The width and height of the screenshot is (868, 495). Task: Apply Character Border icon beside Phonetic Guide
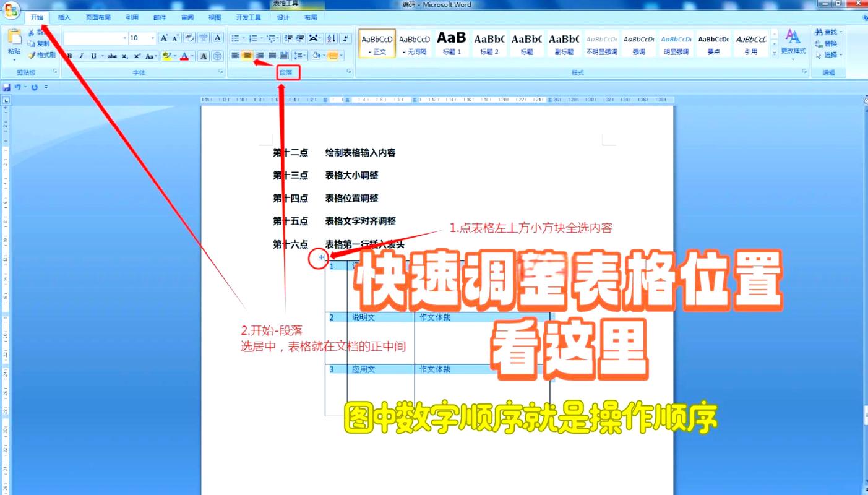click(217, 38)
